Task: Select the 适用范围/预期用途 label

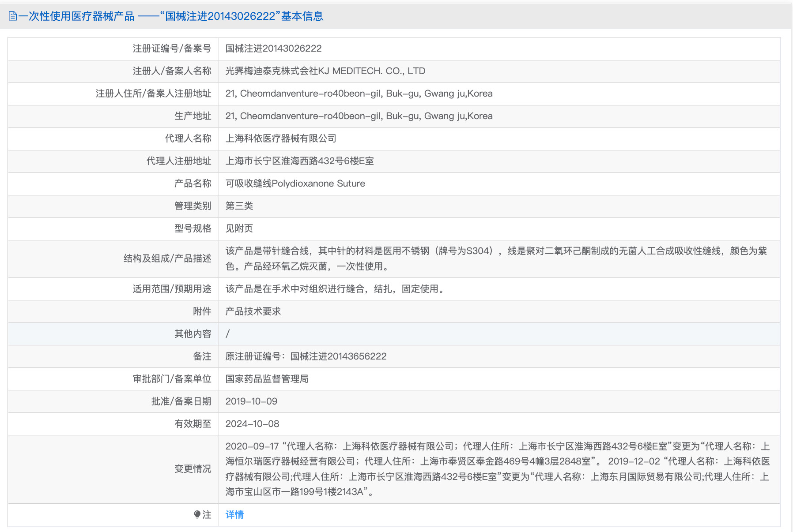Action: coord(172,289)
